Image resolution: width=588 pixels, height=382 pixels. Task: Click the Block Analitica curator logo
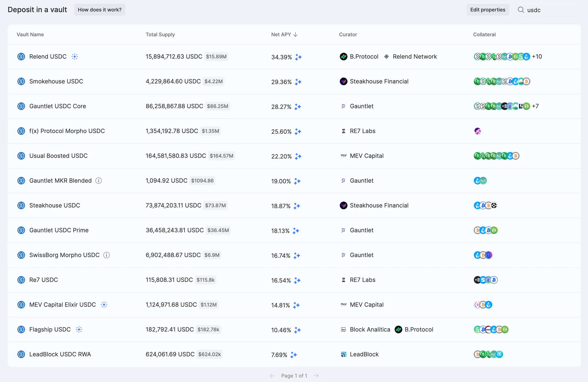click(x=343, y=329)
